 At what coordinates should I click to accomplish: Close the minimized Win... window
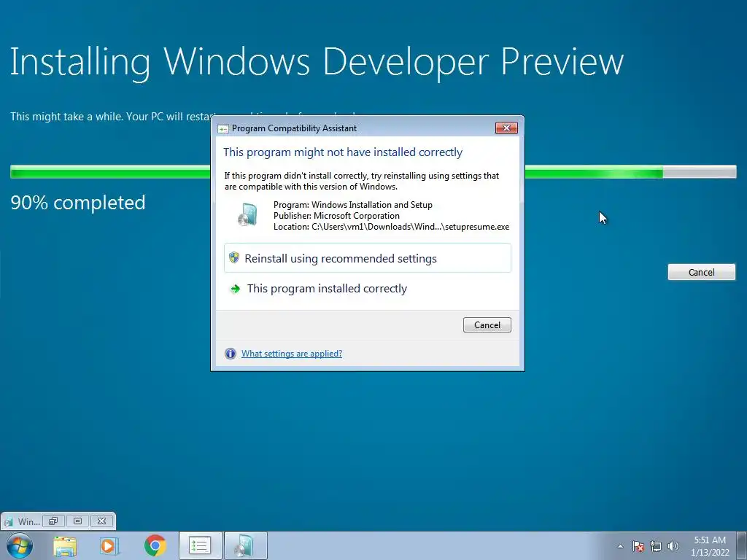pyautogui.click(x=101, y=521)
